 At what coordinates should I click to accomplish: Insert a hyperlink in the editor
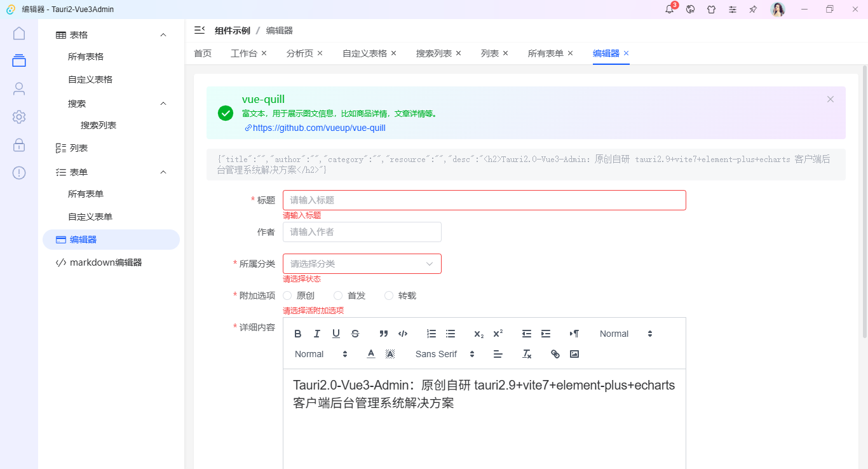pos(554,354)
